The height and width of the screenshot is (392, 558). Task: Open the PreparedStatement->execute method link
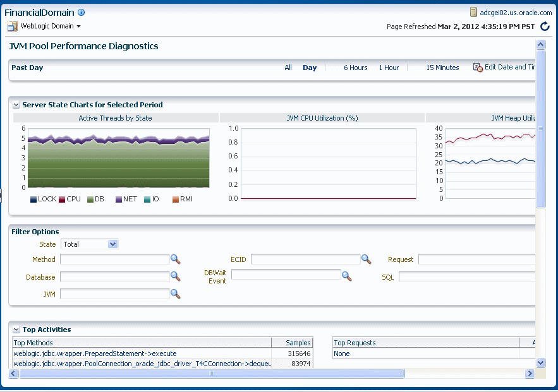[x=95, y=353]
